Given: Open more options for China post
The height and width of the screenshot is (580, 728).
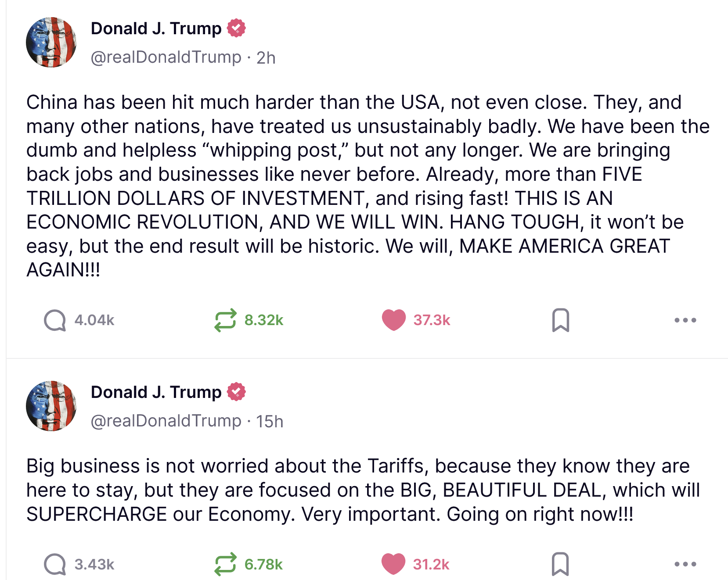Looking at the screenshot, I should [685, 320].
